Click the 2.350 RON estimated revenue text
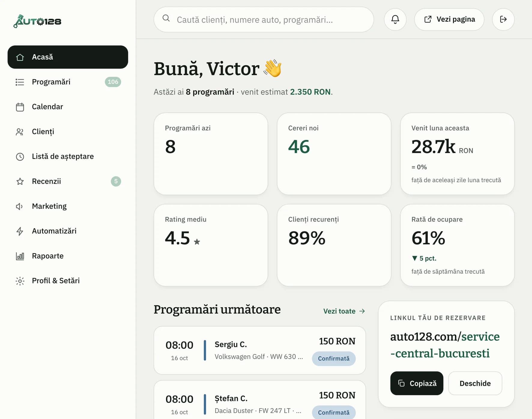The image size is (532, 419). coord(310,92)
